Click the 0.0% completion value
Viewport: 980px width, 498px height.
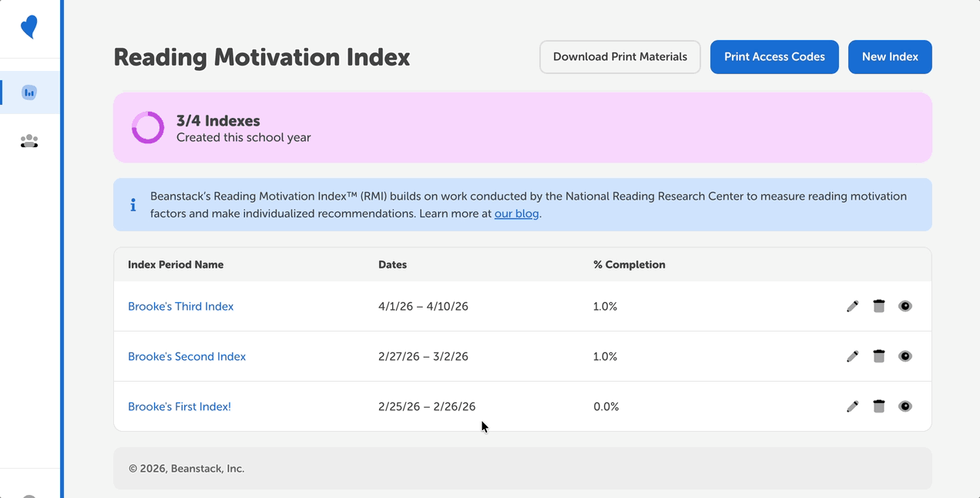click(606, 406)
